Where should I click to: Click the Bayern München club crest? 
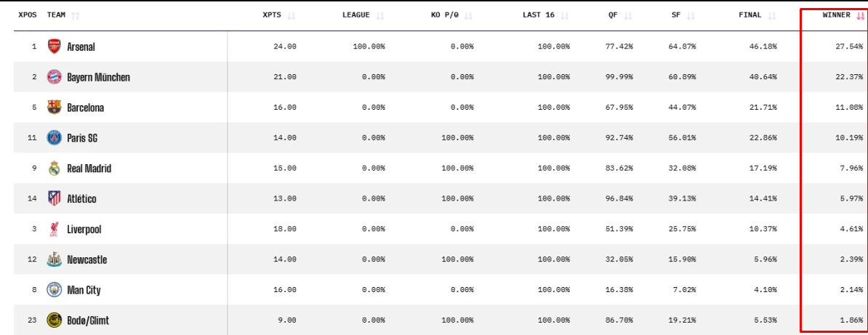point(54,77)
